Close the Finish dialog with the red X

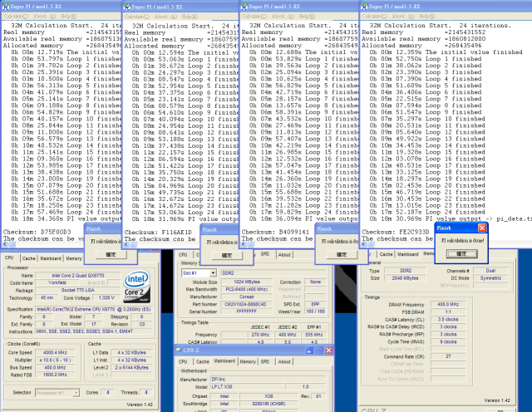tap(482, 228)
